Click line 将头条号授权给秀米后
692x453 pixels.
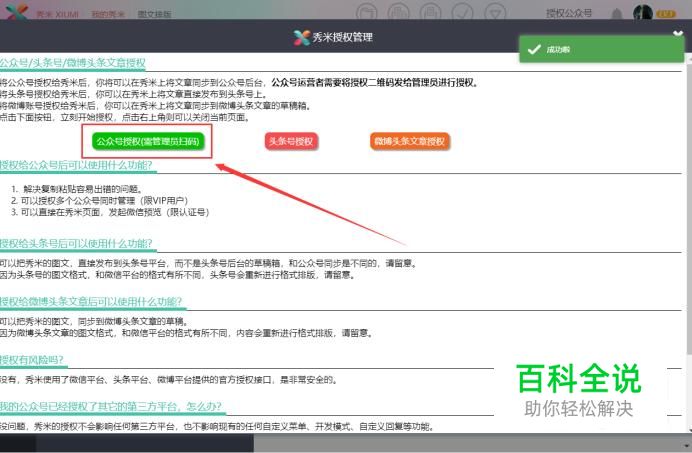134,94
